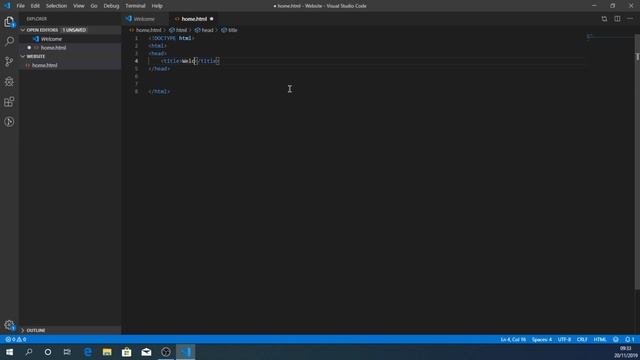This screenshot has height=360, width=640.
Task: Click the closing </html> tag line
Action: coord(159,91)
